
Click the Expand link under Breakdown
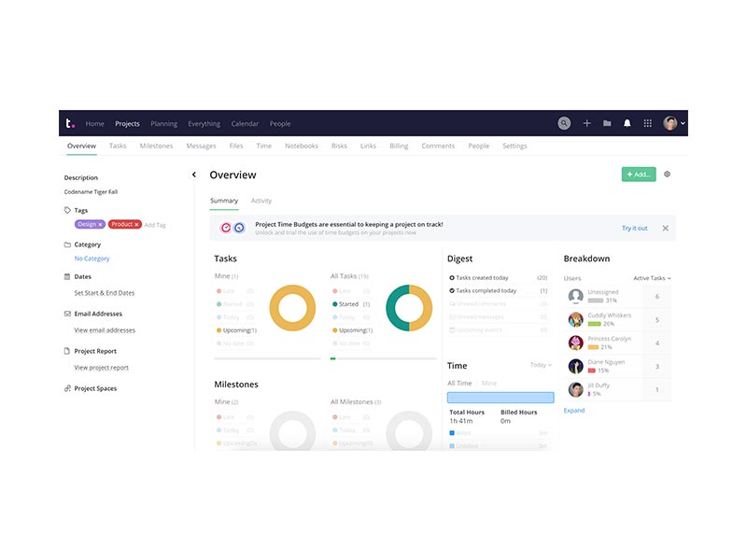click(x=573, y=410)
